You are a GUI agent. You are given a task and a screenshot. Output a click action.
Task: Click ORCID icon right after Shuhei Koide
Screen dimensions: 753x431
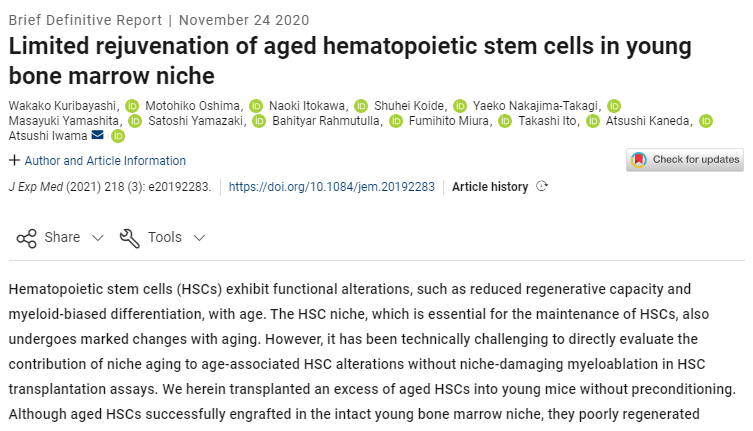pyautogui.click(x=460, y=106)
